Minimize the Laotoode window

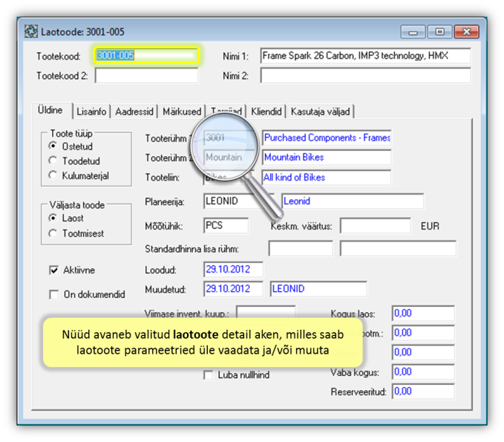pos(413,32)
